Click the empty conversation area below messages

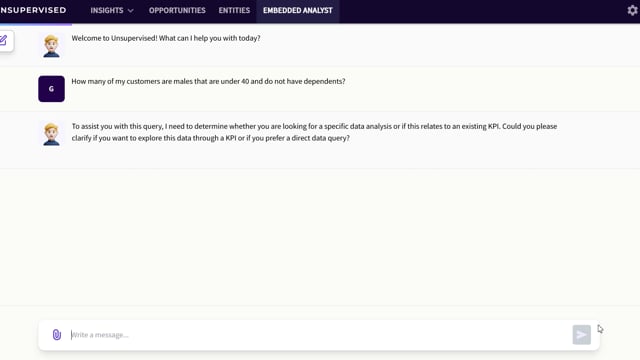tap(320, 237)
